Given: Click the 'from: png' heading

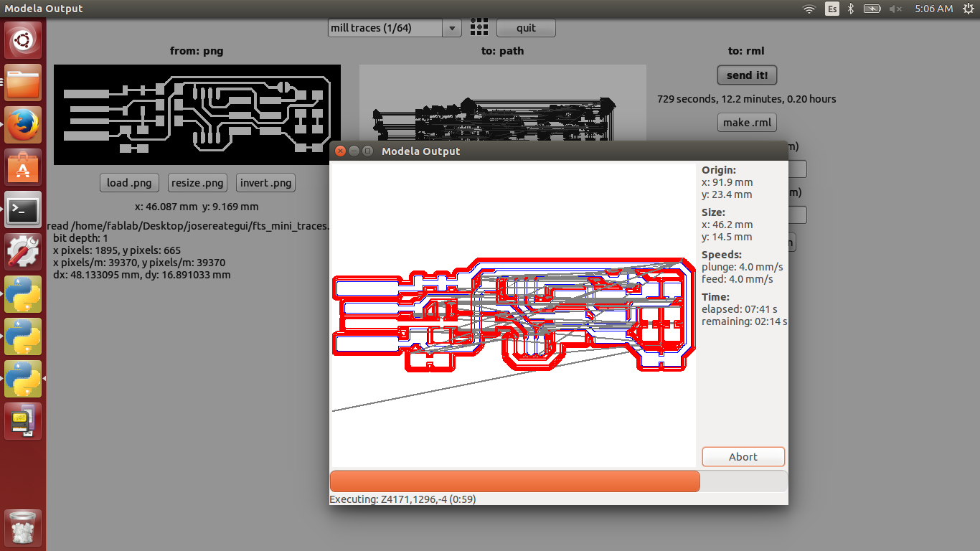Looking at the screenshot, I should coord(197,51).
